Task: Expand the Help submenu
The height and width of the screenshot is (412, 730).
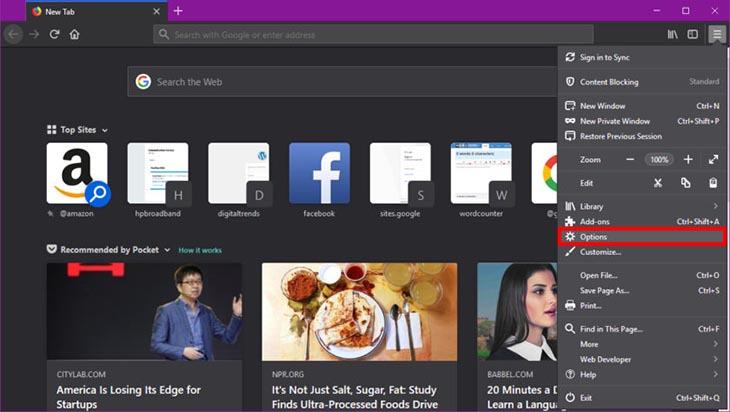Action: point(642,374)
